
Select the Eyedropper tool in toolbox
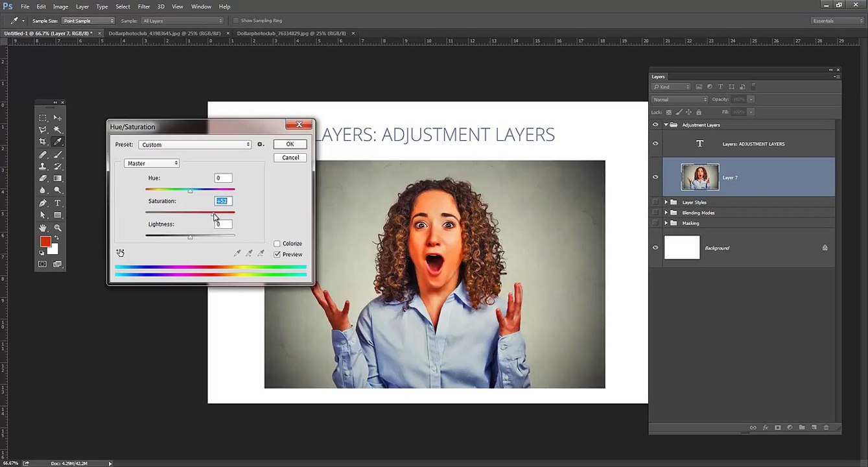58,141
